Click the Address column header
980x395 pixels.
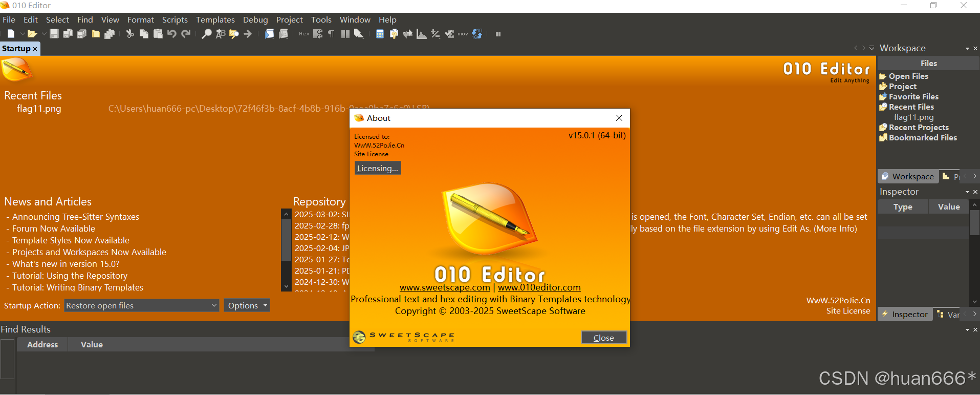(42, 344)
